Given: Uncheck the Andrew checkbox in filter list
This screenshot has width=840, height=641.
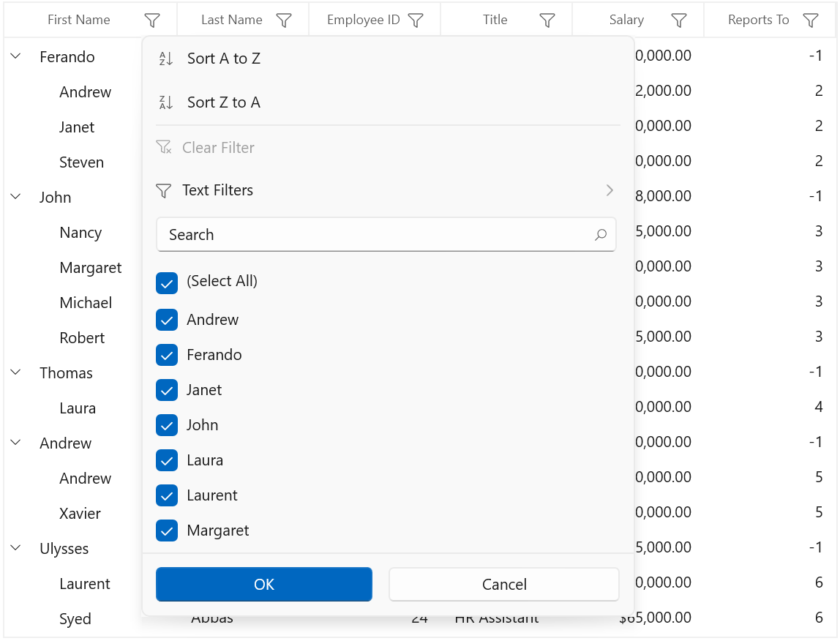Looking at the screenshot, I should 167,320.
